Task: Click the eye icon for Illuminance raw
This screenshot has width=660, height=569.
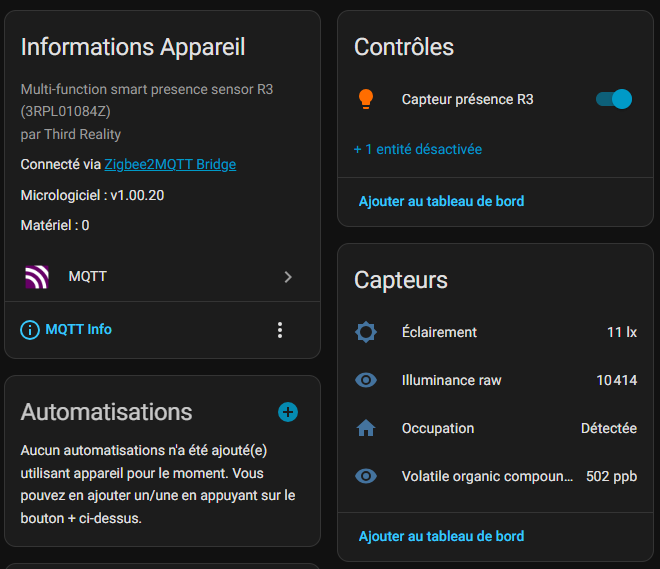Action: (366, 380)
